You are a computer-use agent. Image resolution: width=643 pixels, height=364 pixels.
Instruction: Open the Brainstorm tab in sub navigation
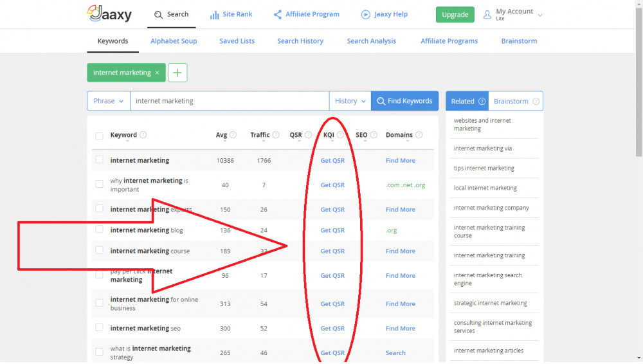pos(519,41)
